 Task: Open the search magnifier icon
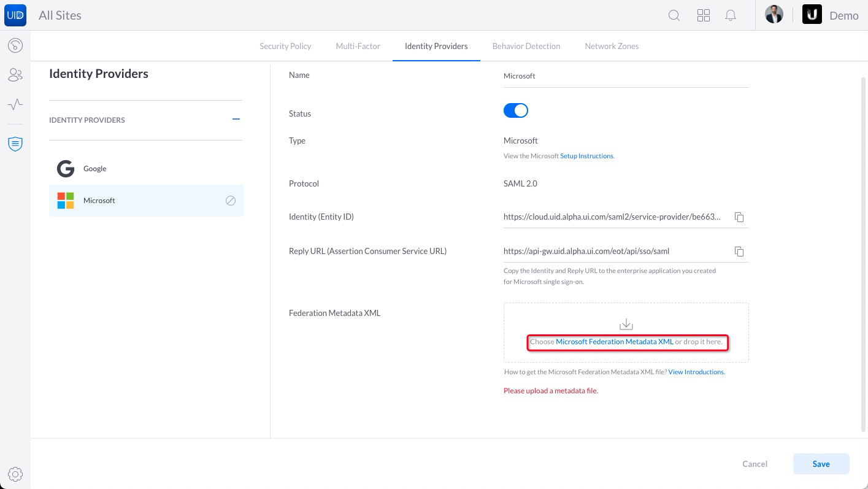coord(674,15)
